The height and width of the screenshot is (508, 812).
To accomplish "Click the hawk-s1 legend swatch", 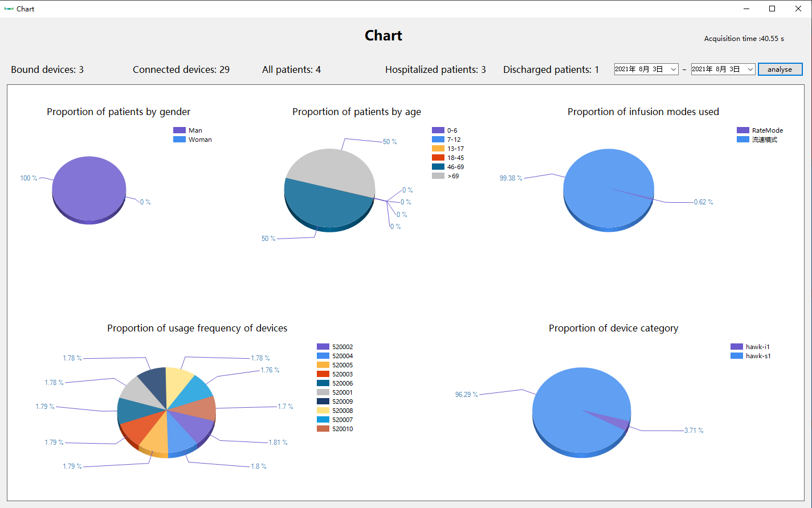I will tap(736, 356).
